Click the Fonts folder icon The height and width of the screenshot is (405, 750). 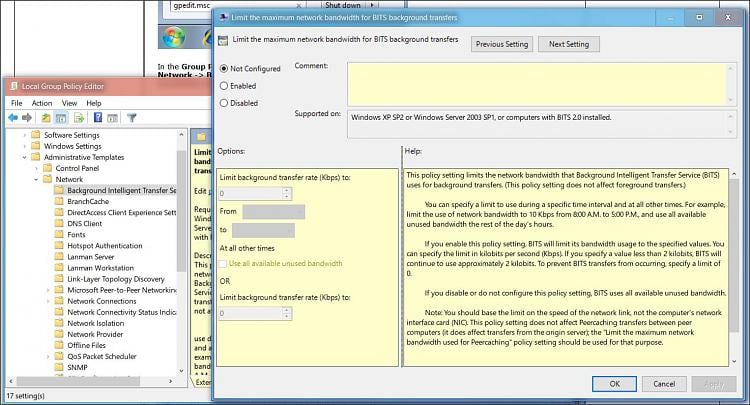tap(59, 234)
